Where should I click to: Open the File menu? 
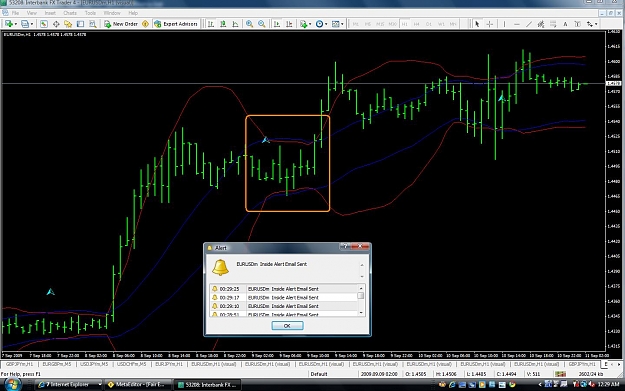[x=15, y=13]
